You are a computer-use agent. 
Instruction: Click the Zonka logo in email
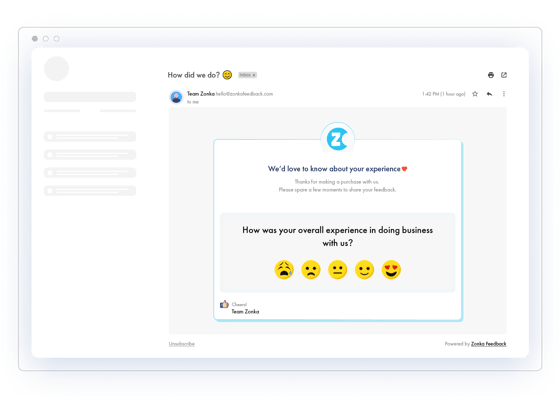click(337, 139)
